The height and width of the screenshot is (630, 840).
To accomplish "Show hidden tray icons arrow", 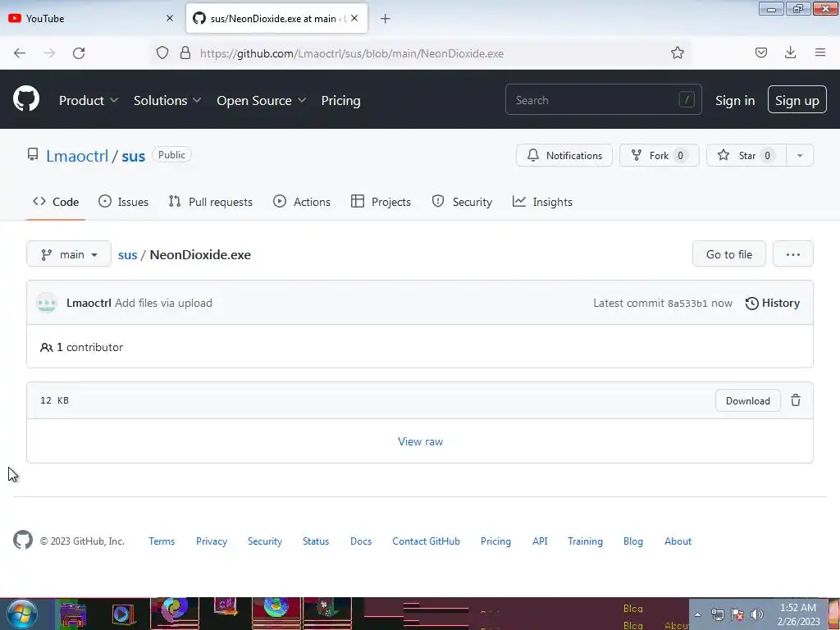I will pos(697,614).
